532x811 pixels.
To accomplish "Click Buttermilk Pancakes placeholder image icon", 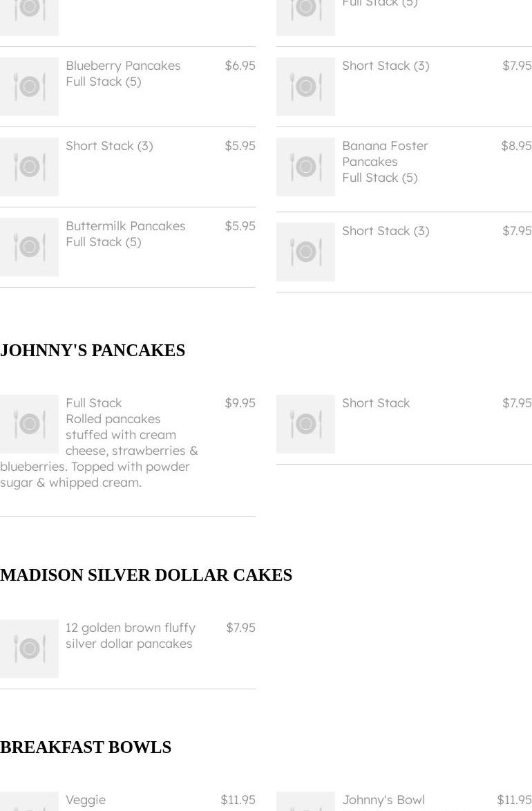I will click(29, 247).
